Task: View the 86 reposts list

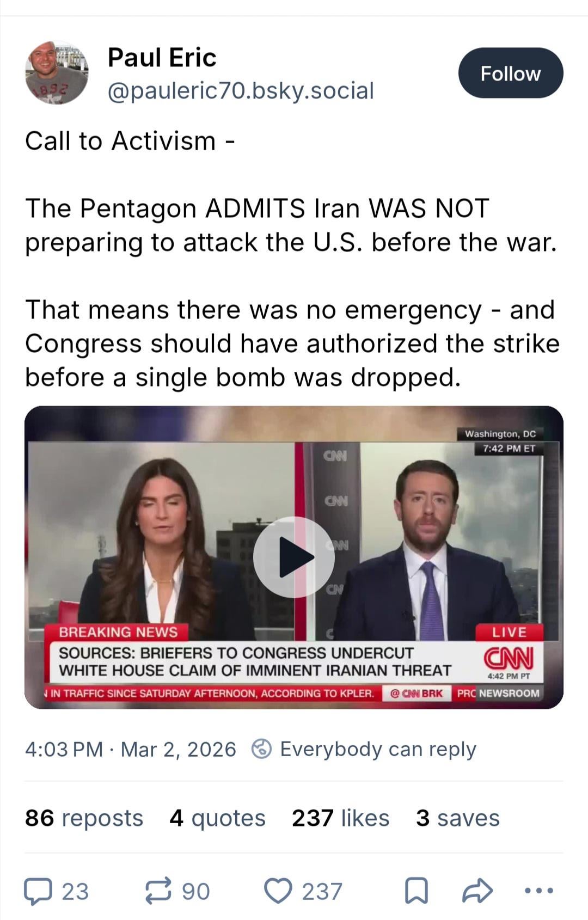Action: pyautogui.click(x=84, y=818)
